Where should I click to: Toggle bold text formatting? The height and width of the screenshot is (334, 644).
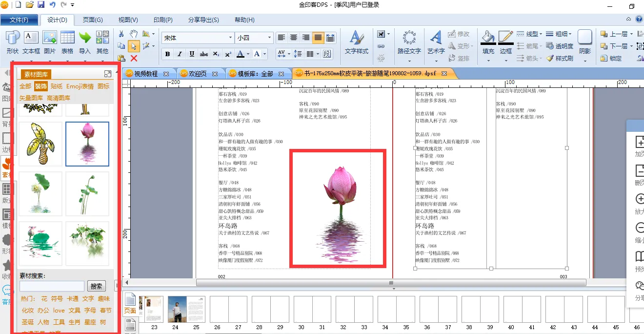pyautogui.click(x=168, y=54)
